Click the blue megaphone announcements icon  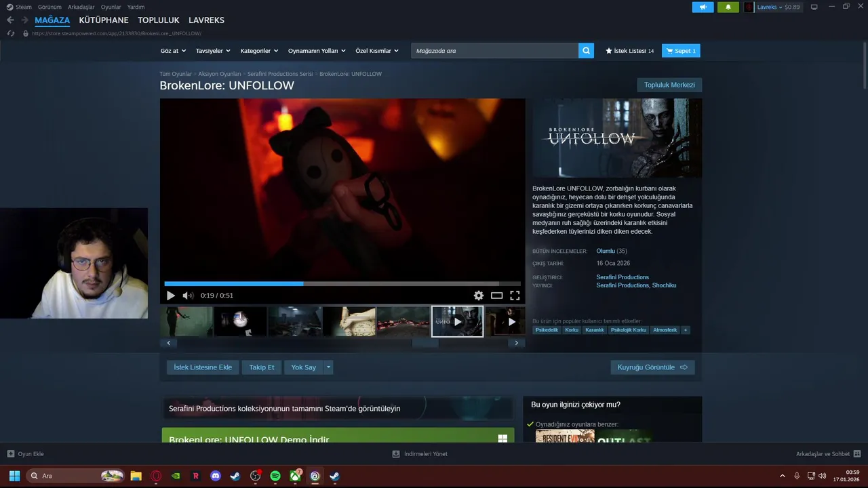[703, 7]
